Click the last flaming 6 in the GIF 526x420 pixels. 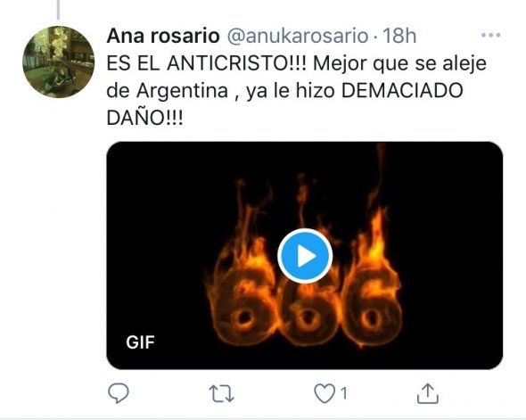[x=371, y=303]
